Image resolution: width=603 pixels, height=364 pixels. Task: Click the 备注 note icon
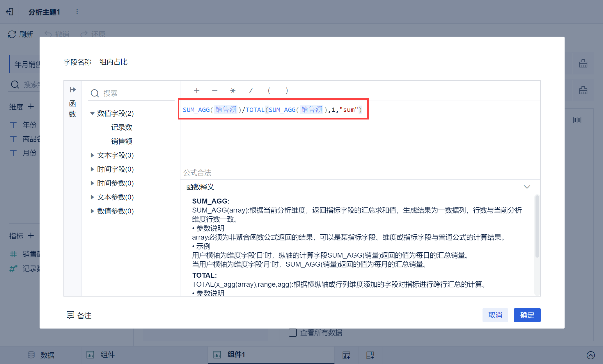click(70, 315)
